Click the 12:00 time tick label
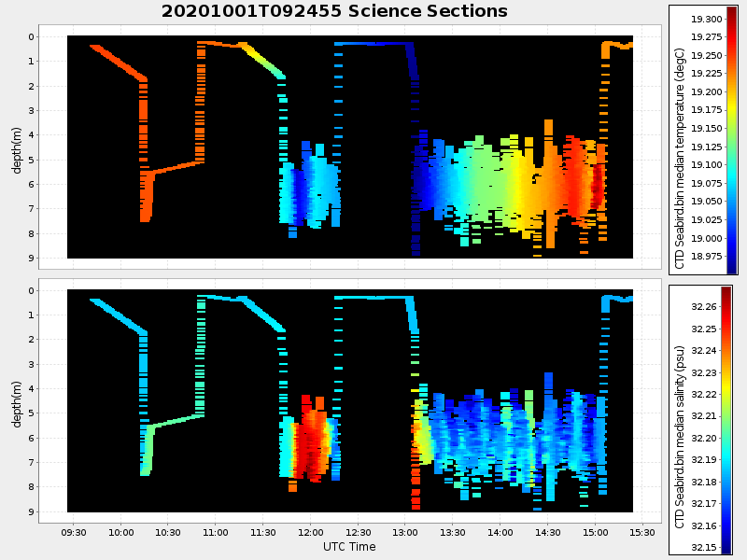This screenshot has width=747, height=560. point(310,532)
